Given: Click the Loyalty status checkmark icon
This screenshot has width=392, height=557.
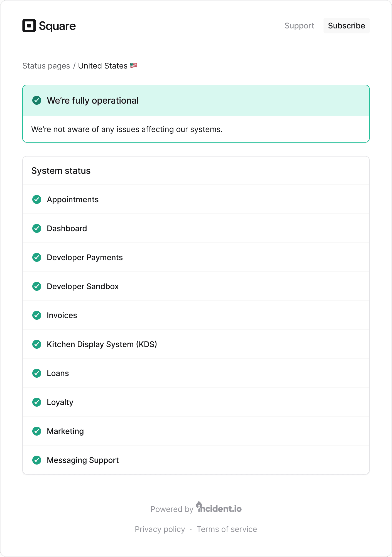Looking at the screenshot, I should (x=37, y=402).
